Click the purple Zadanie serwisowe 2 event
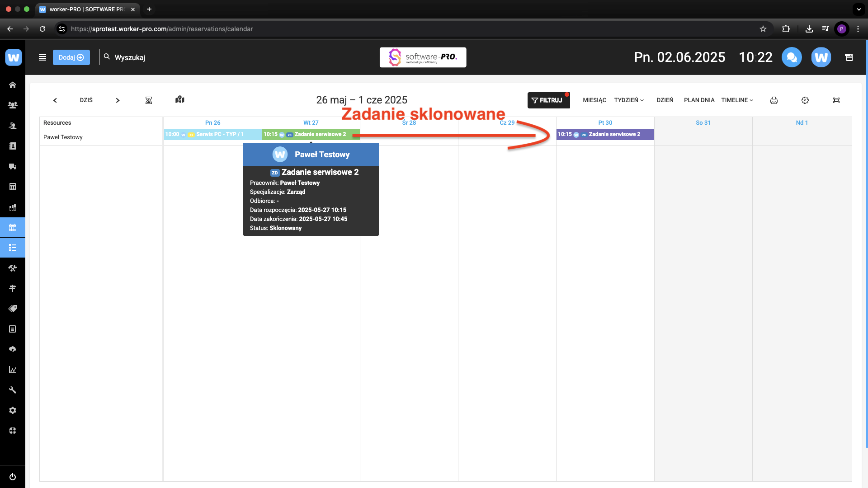This screenshot has height=488, width=868. (x=605, y=135)
